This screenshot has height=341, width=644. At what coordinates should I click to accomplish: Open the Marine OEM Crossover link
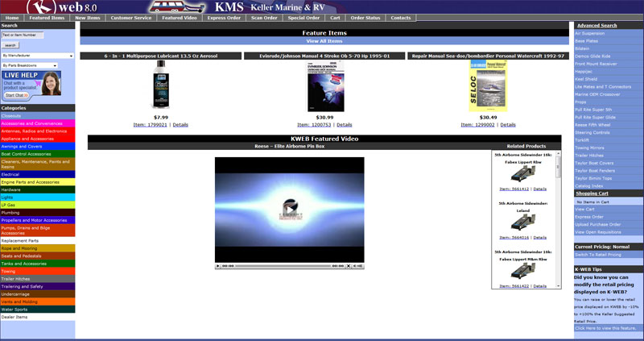597,94
